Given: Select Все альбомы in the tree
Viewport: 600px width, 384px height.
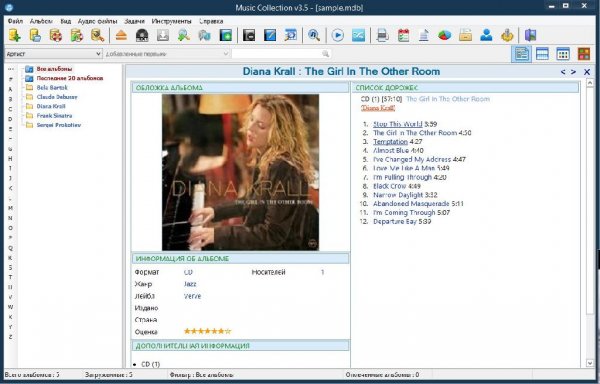Looking at the screenshot, I should (54, 69).
